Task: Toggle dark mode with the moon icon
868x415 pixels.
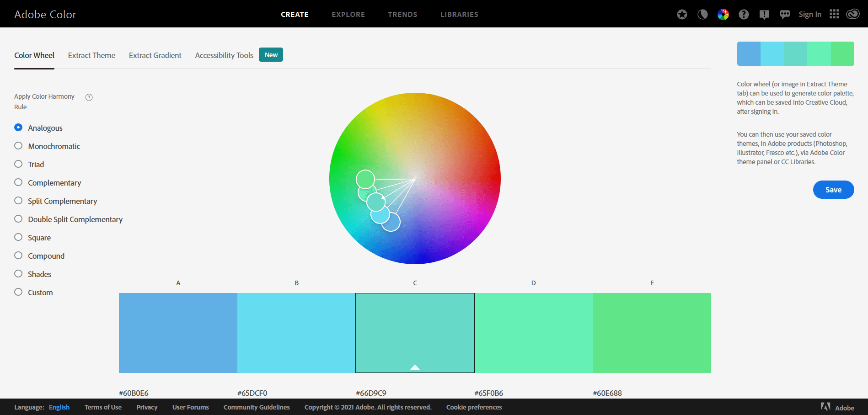Action: [x=702, y=15]
